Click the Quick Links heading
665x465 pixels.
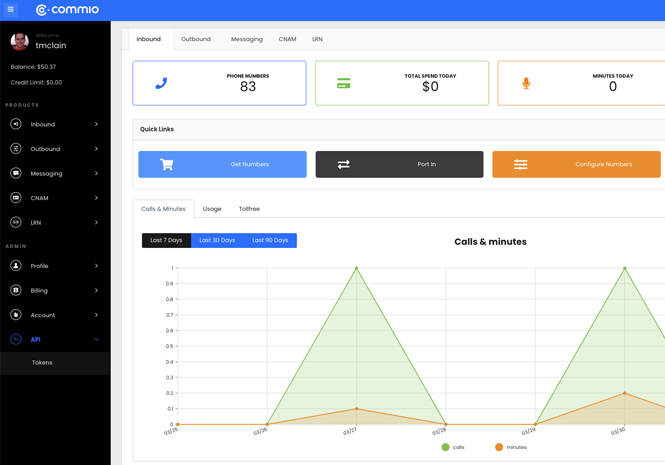click(x=157, y=129)
